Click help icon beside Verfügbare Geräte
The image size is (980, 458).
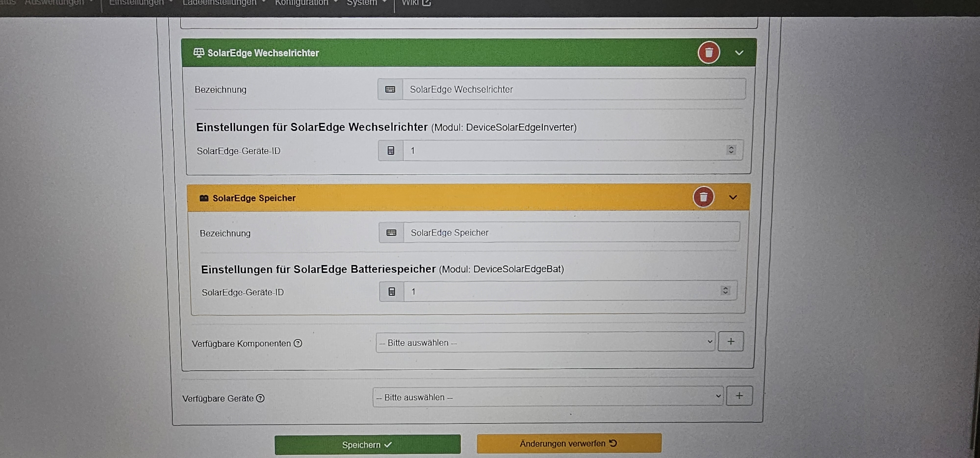260,398
